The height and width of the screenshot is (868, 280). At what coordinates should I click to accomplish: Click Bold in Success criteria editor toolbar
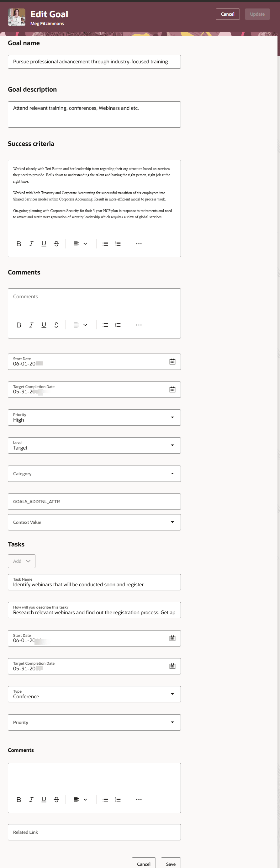point(19,244)
